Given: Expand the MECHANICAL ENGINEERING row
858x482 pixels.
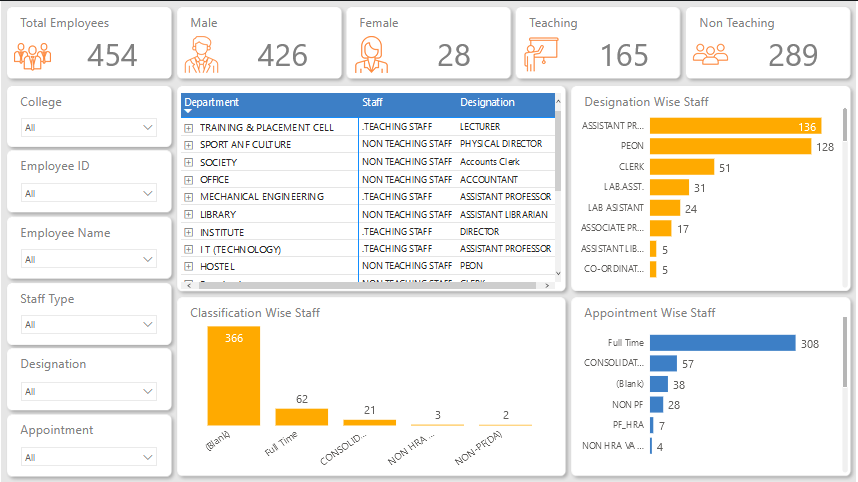Looking at the screenshot, I should 189,197.
